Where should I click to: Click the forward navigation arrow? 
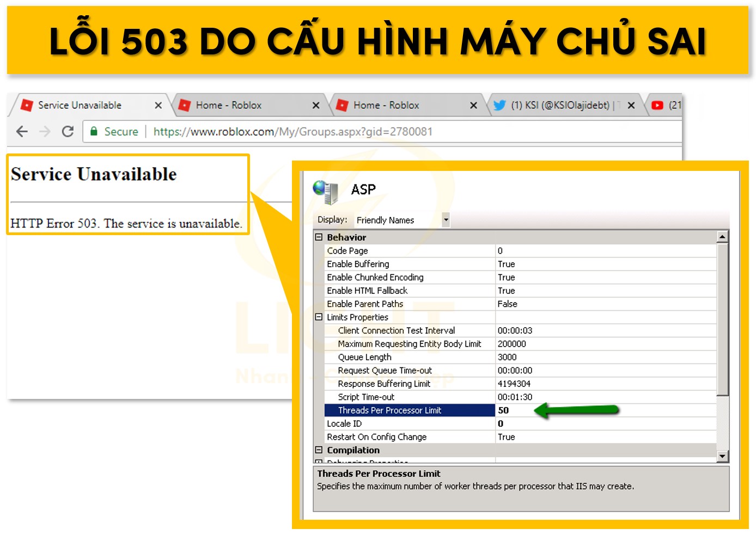pyautogui.click(x=44, y=131)
